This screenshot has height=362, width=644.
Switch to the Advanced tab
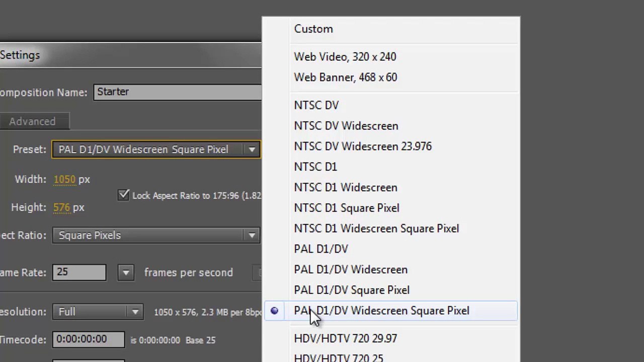pos(32,122)
